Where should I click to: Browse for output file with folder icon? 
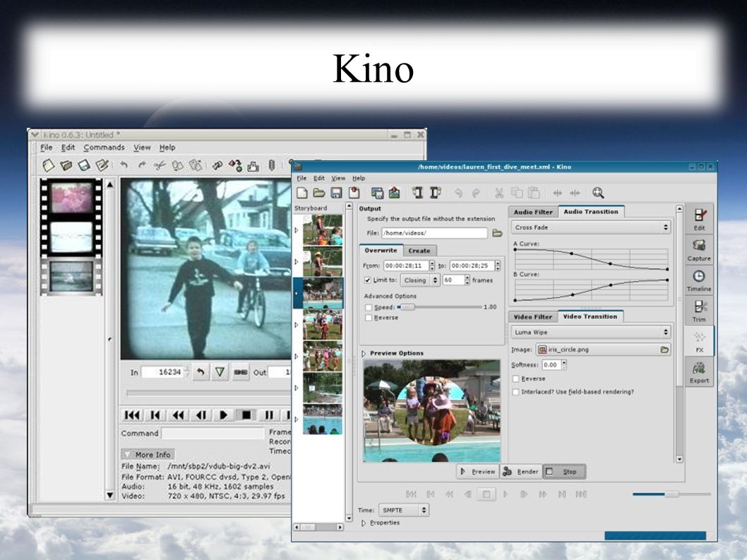[497, 233]
